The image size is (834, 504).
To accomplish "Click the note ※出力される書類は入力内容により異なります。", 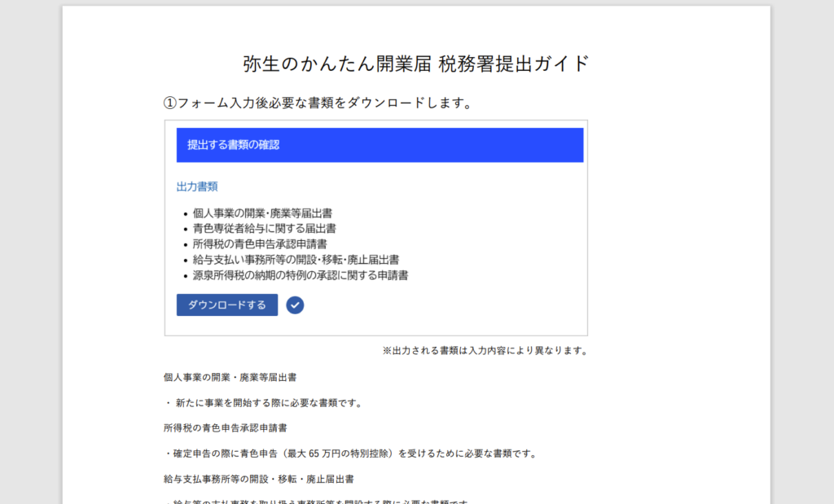I will click(485, 351).
